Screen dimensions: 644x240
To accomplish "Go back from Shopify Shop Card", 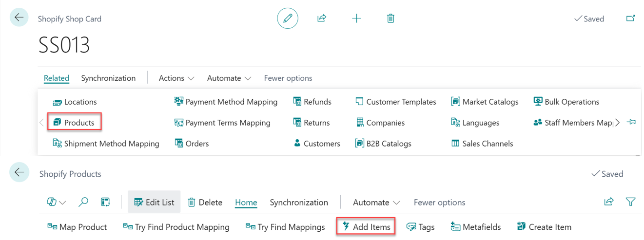I will (x=19, y=18).
